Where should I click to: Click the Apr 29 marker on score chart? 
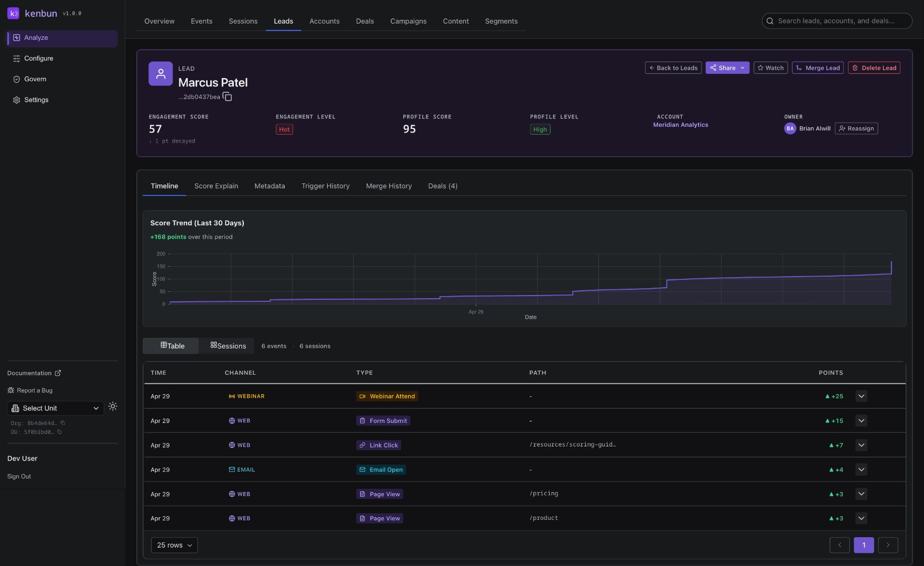[x=476, y=312]
